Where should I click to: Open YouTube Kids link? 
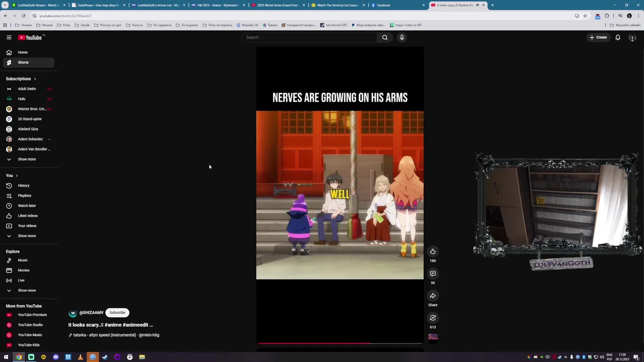point(28,345)
